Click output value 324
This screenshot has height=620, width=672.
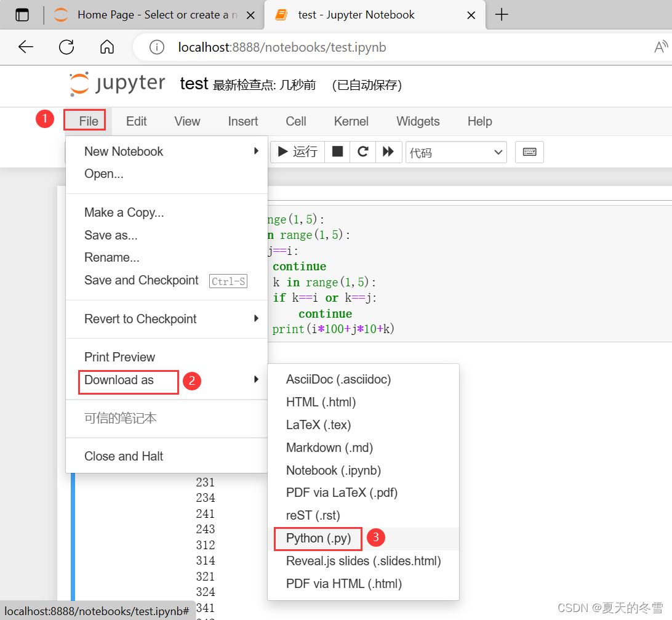(206, 592)
